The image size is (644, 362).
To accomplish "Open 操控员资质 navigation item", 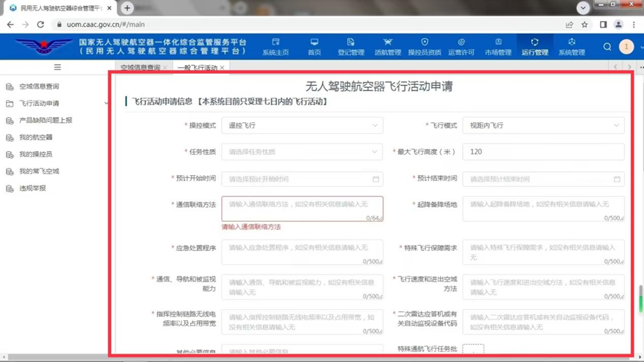I will click(x=425, y=47).
